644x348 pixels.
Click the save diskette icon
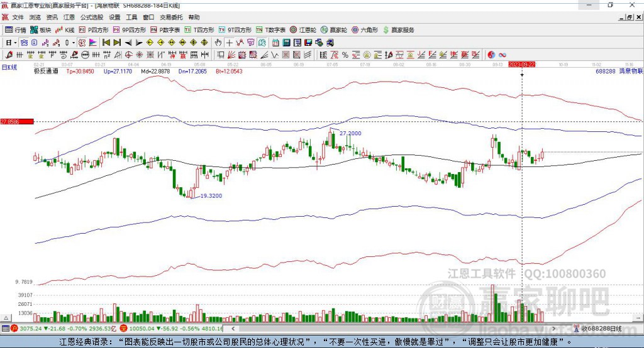coord(308,43)
